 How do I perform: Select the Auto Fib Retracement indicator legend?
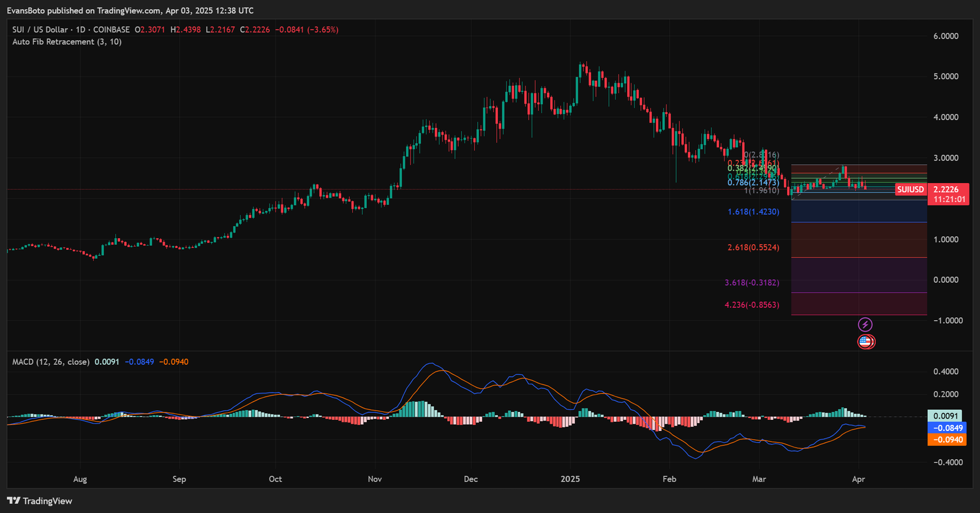tap(67, 42)
